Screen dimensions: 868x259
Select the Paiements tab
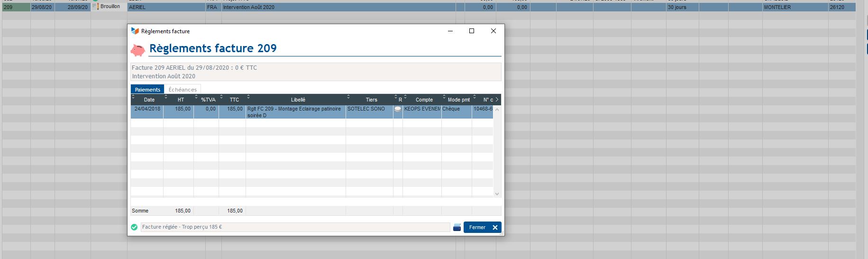(147, 90)
